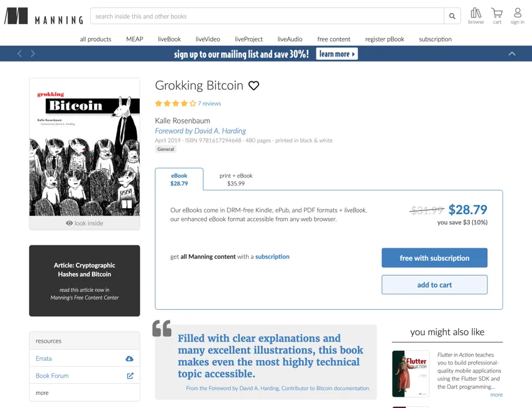Click the foreword quote attribution text
Image resolution: width=532 pixels, height=408 pixels.
click(x=277, y=388)
